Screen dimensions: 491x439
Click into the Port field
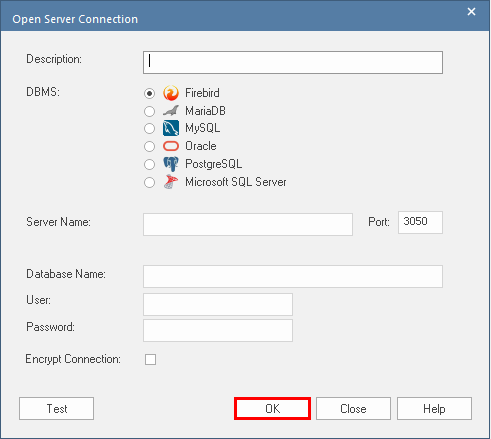click(x=420, y=222)
